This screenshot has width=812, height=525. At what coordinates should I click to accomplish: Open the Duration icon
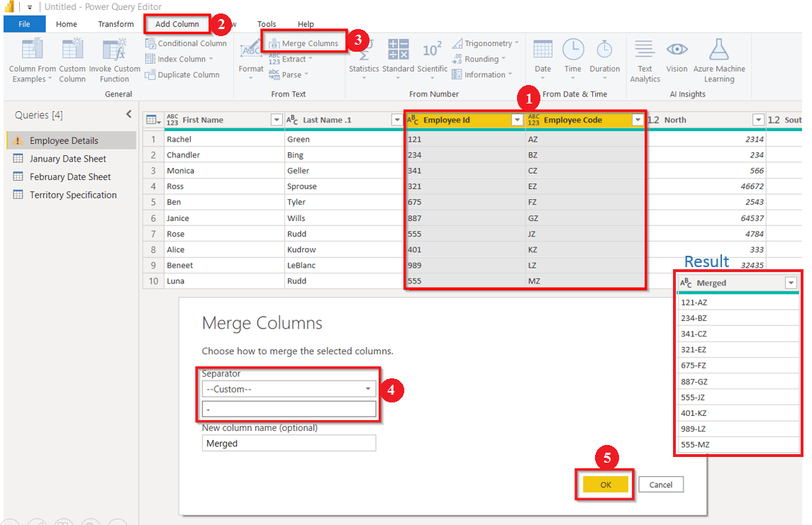[604, 57]
